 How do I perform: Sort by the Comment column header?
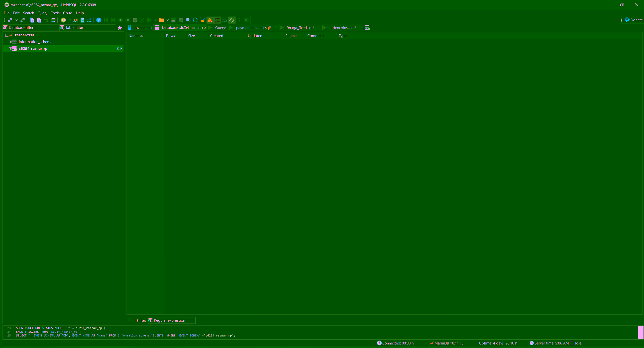[315, 36]
